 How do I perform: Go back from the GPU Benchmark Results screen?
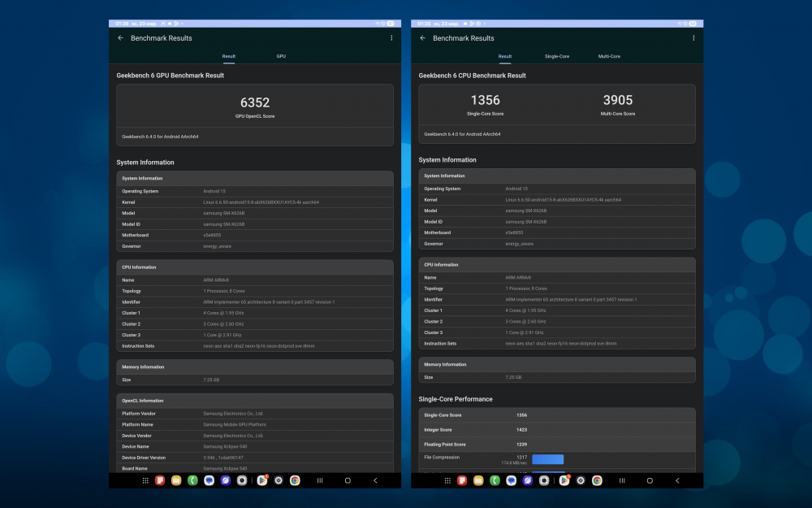click(121, 38)
